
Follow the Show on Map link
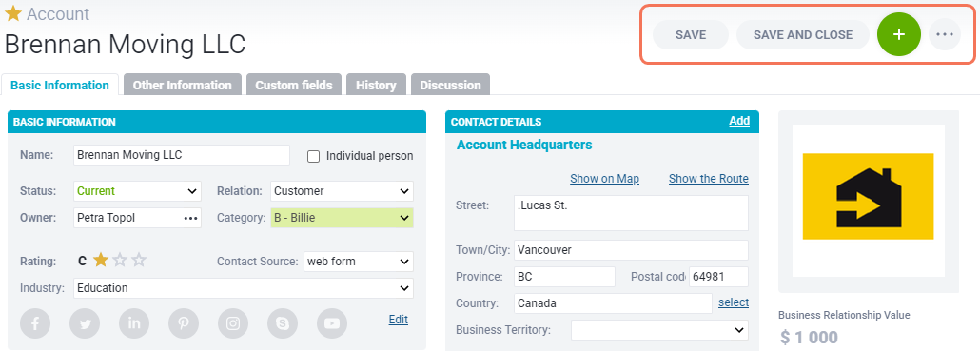[604, 179]
